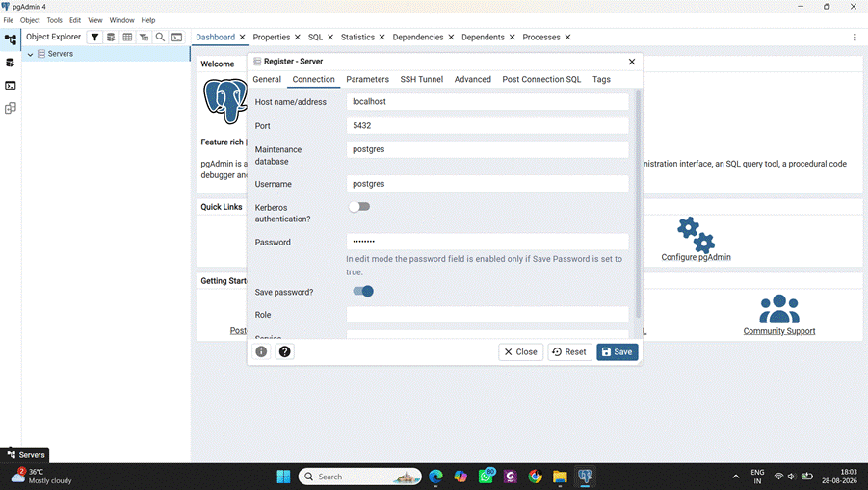Open the Post Connection SQL tab
This screenshot has height=490, width=868.
click(541, 79)
